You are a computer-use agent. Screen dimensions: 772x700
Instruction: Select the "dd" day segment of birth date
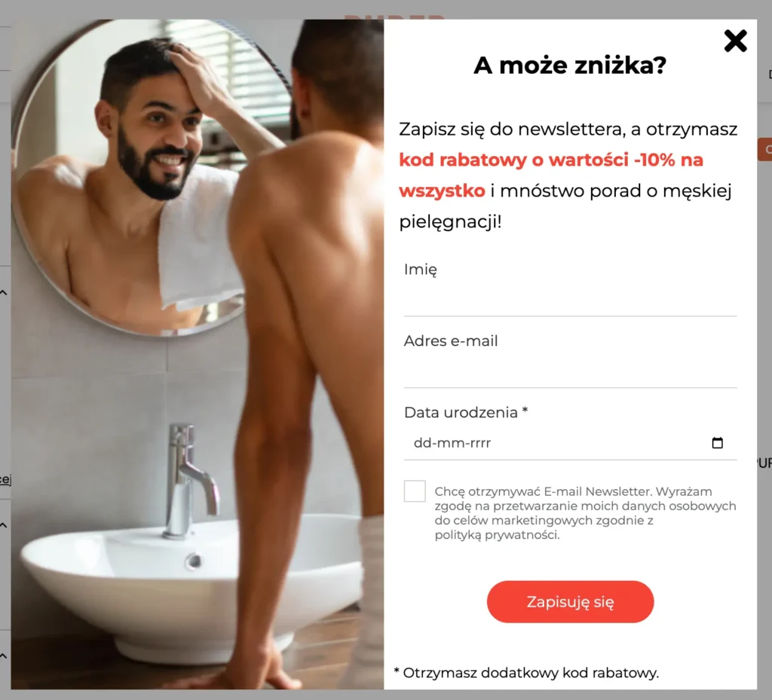pos(421,443)
